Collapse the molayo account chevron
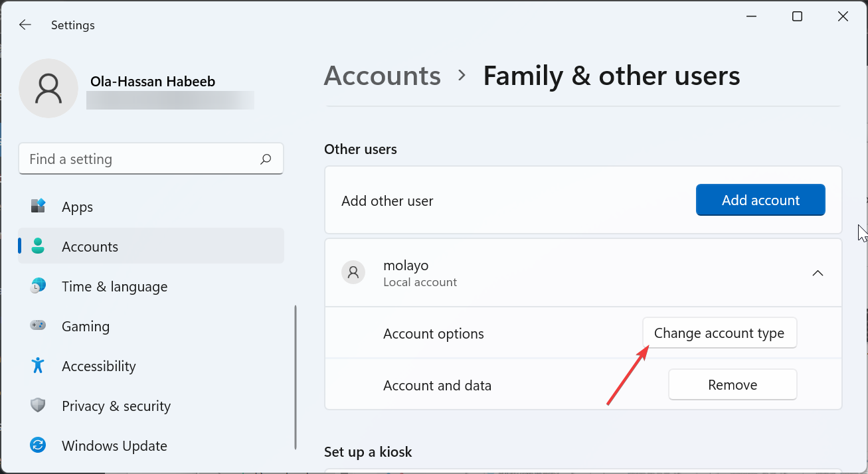Screen dimensions: 868x474 [818, 273]
